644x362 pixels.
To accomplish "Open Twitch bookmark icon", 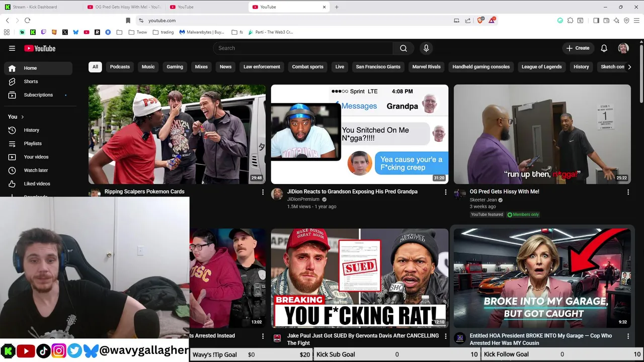I will click(x=43, y=32).
